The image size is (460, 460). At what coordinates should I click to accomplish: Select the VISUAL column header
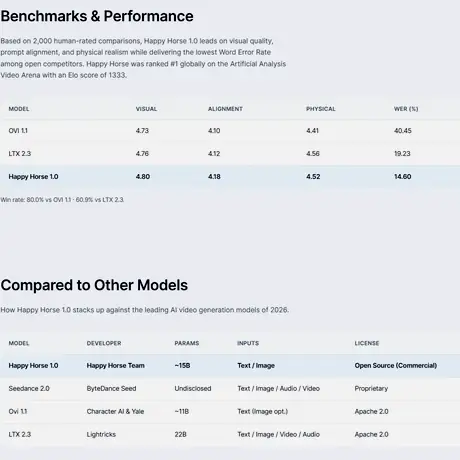[146, 109]
